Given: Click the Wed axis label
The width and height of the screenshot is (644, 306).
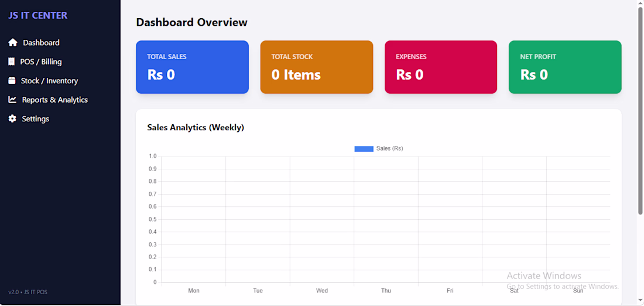Looking at the screenshot, I should tap(322, 291).
